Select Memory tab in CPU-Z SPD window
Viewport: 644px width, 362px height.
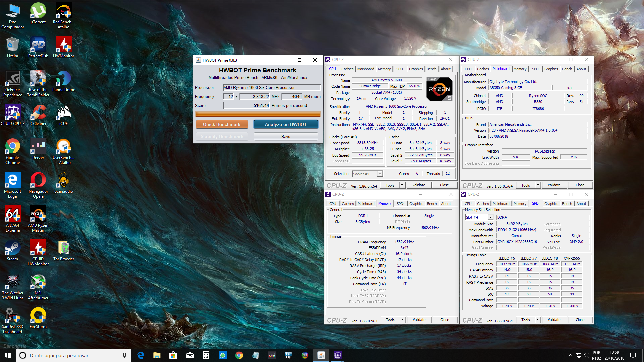click(x=520, y=204)
